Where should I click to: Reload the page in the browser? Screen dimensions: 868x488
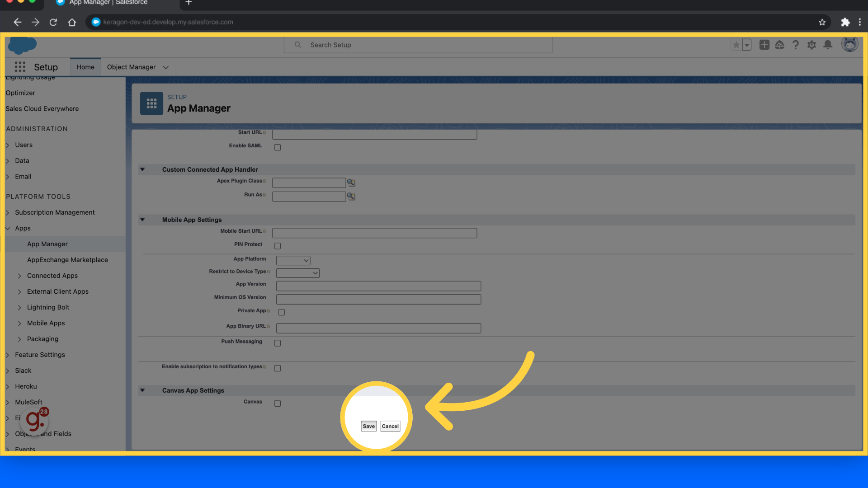pos(53,22)
